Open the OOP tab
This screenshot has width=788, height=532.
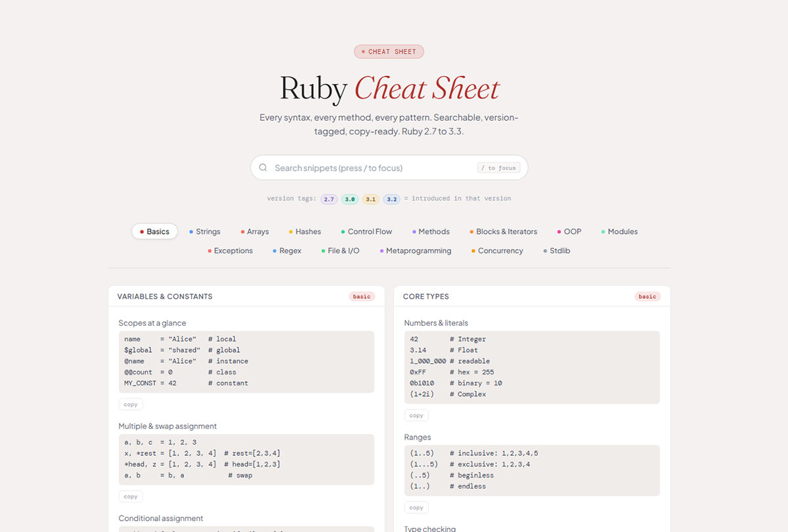tap(569, 231)
